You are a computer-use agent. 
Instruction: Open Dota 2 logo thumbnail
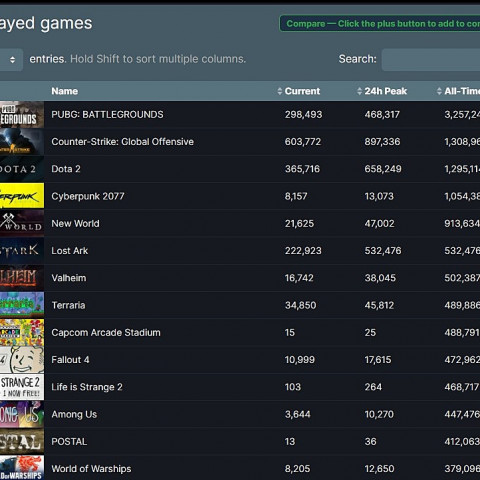[22, 169]
